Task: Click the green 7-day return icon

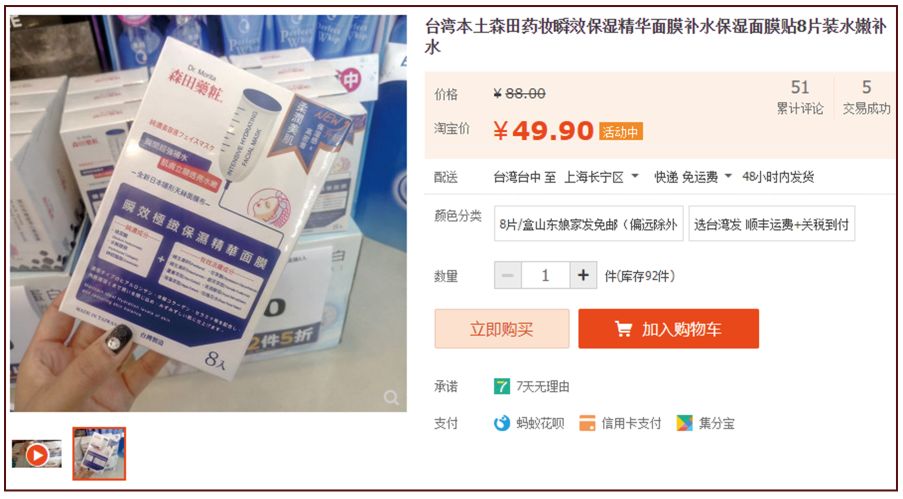Action: (502, 386)
